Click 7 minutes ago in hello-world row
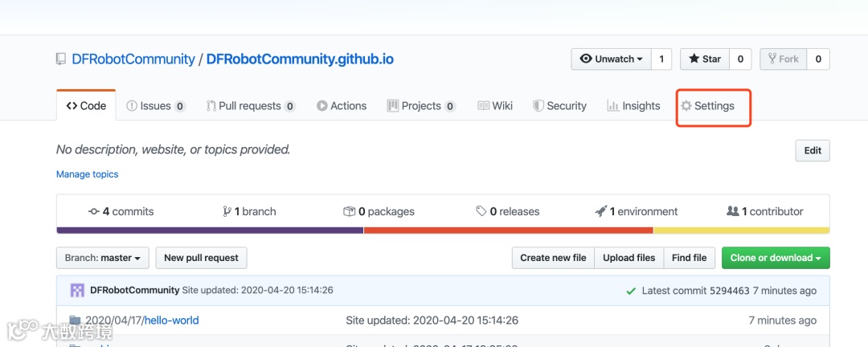868x347 pixels. pos(782,320)
